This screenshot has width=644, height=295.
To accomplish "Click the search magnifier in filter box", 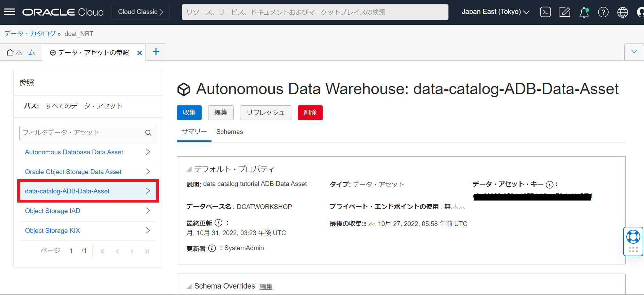I will (148, 133).
